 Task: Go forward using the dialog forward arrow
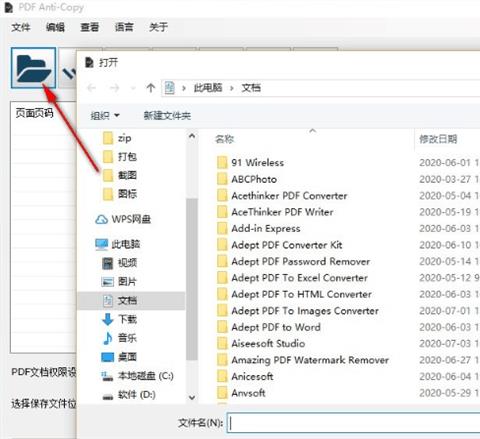coord(115,88)
